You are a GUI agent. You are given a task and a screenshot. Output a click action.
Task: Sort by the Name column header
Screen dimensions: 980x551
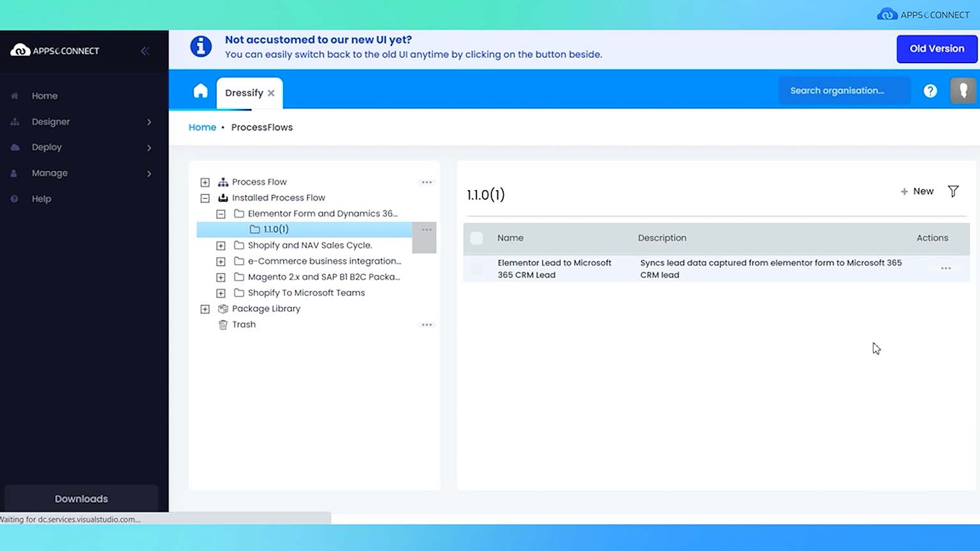point(510,238)
